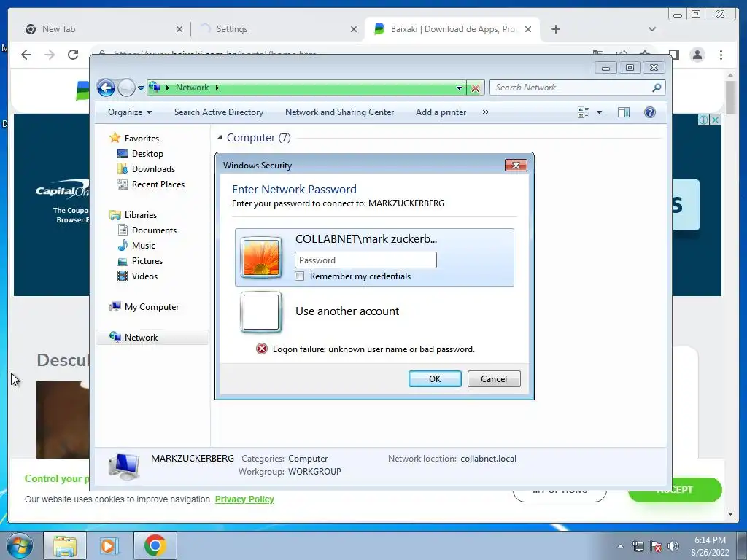Open a new Chrome tab
The image size is (747, 560).
click(555, 29)
